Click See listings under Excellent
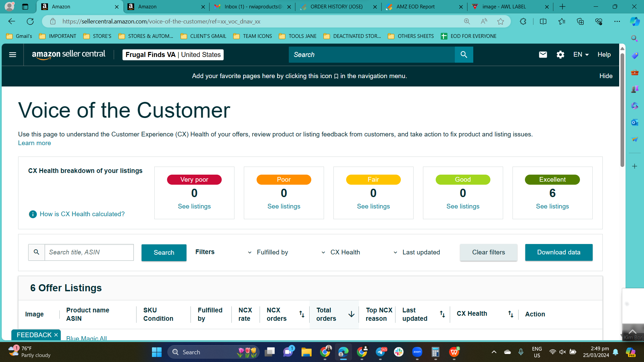Viewport: 644px width, 362px height. point(552,206)
